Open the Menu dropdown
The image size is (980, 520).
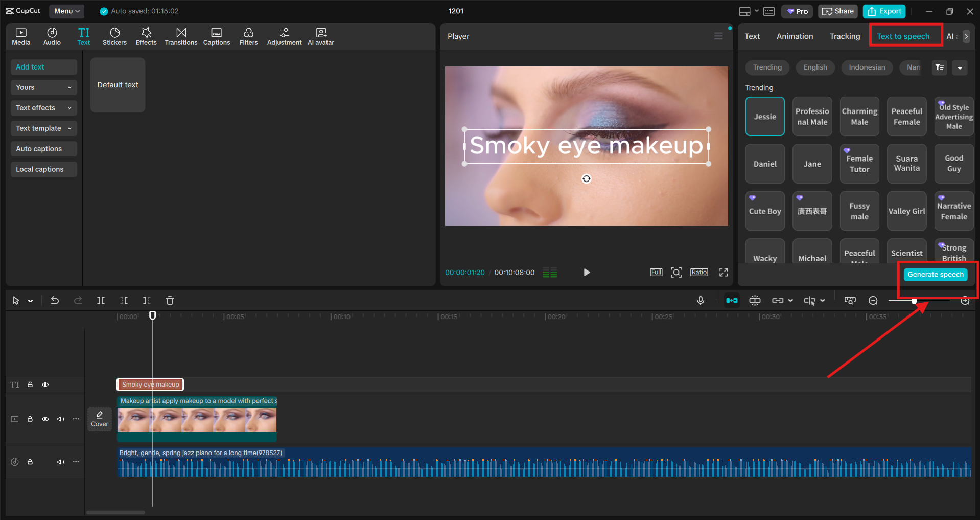[66, 11]
